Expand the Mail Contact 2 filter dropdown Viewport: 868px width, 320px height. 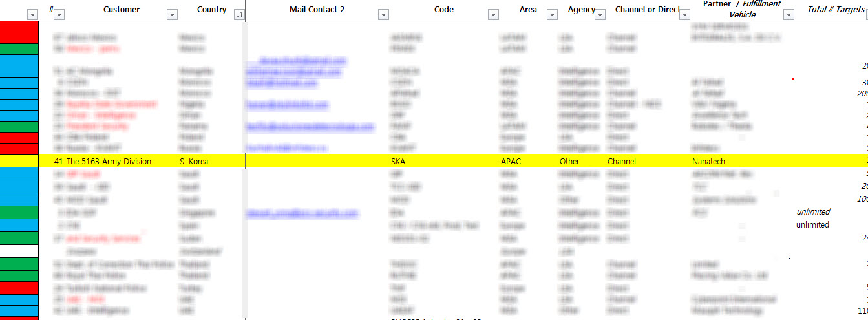point(383,14)
